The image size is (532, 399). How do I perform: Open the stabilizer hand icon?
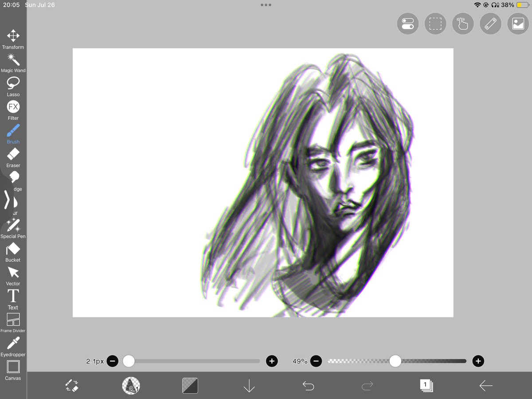(463, 23)
